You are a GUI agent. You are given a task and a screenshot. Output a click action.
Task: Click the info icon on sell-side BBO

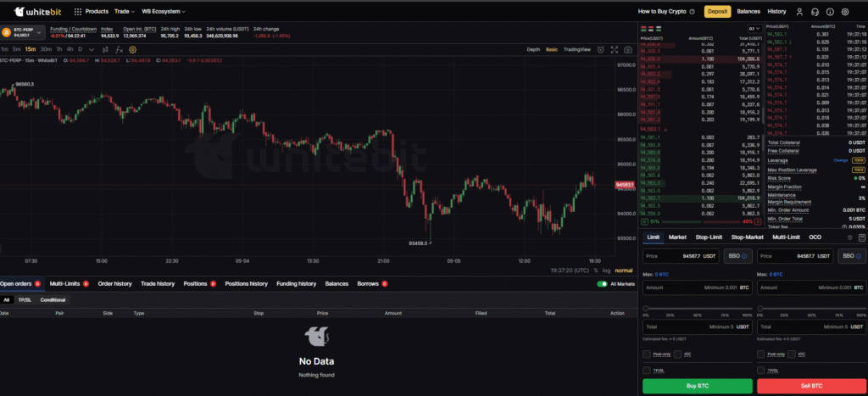click(x=858, y=256)
